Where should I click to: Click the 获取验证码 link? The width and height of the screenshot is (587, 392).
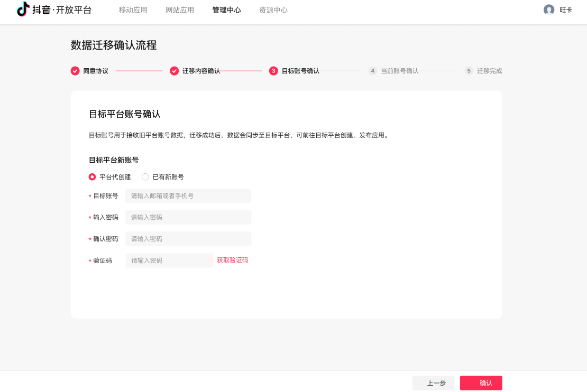232,260
